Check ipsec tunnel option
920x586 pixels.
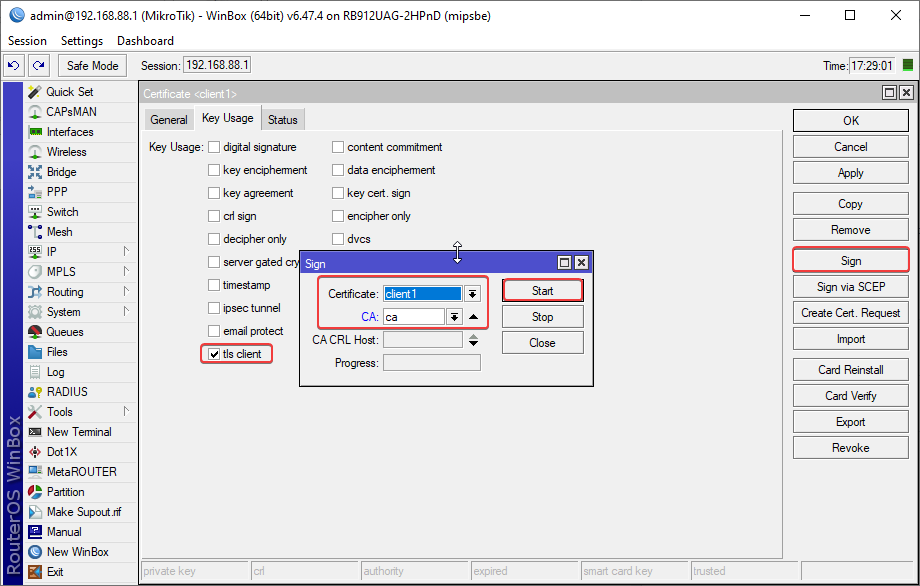[214, 308]
